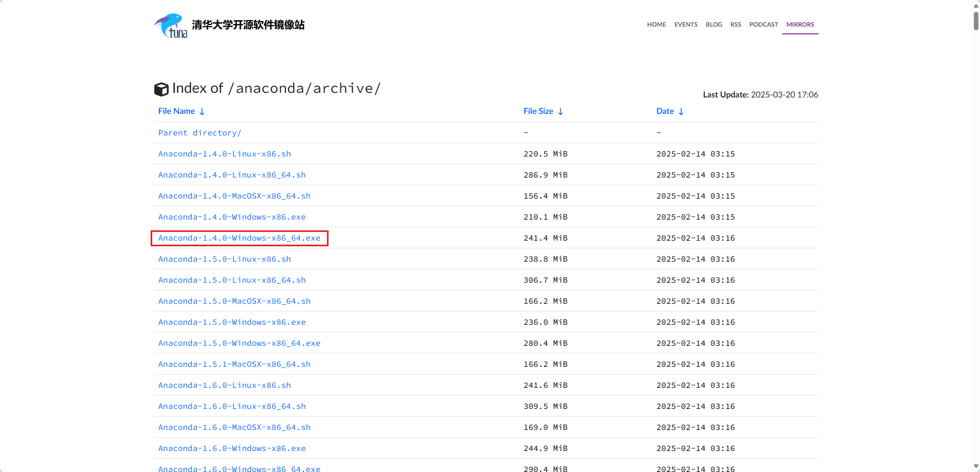Select the MIRRORS tab
980x472 pixels.
tap(800, 24)
